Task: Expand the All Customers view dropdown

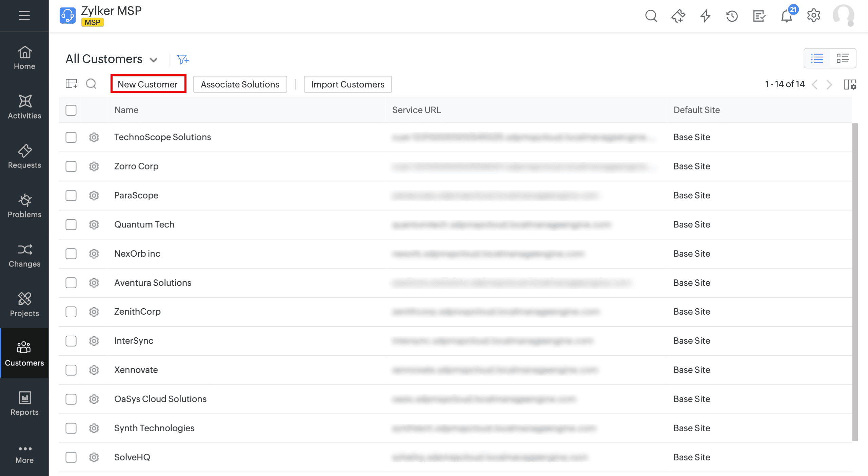Action: coord(154,60)
